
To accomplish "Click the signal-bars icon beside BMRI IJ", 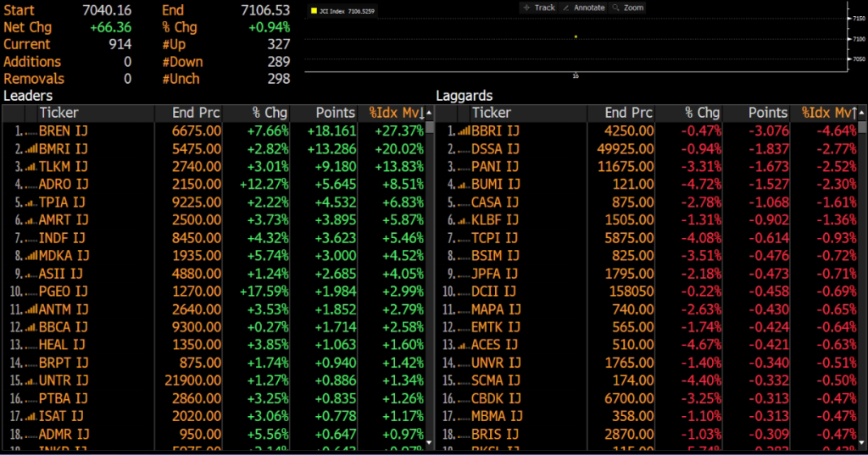I will [x=31, y=149].
